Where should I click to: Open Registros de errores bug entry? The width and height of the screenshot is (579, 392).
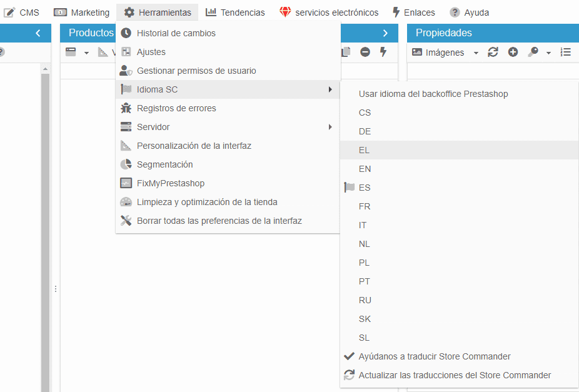click(176, 108)
